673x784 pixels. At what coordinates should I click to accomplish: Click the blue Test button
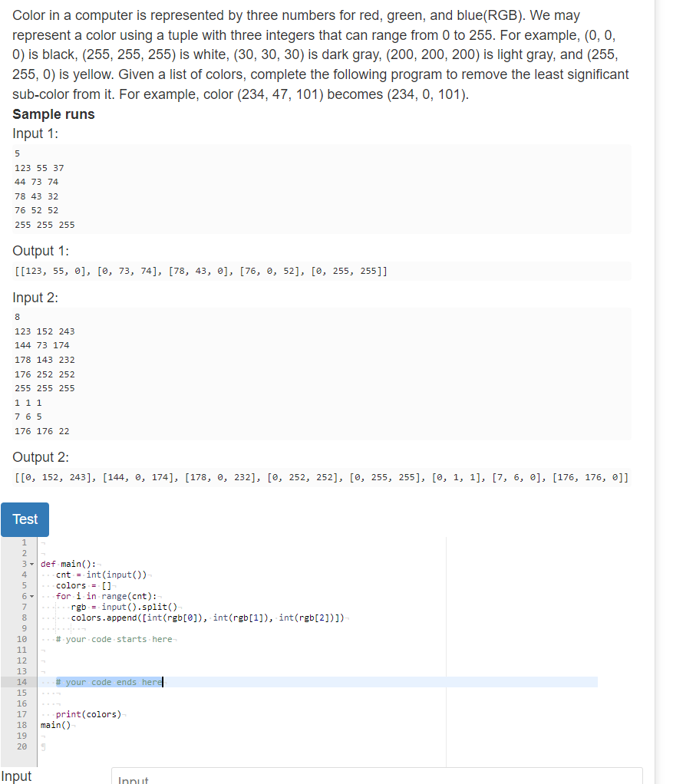click(25, 519)
